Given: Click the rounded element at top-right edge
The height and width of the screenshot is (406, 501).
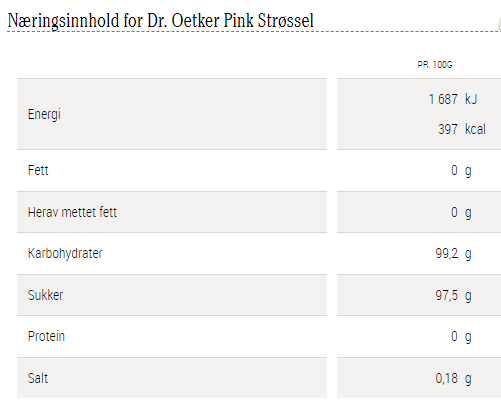Looking at the screenshot, I should point(499,24).
